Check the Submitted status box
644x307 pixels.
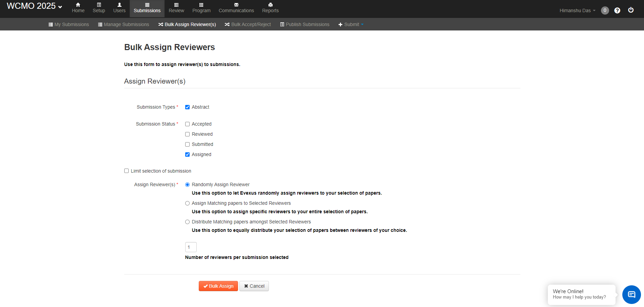click(x=187, y=144)
